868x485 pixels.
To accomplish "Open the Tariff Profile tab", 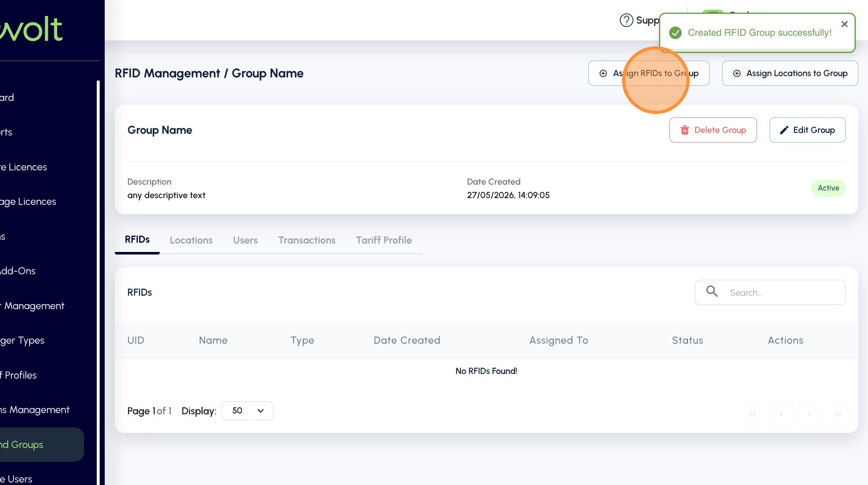I will 384,240.
